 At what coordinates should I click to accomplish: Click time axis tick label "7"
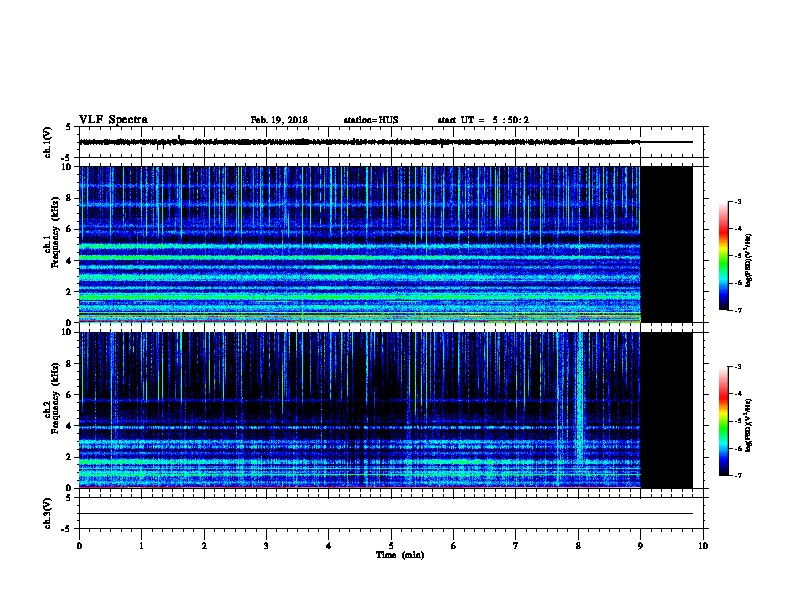(516, 546)
